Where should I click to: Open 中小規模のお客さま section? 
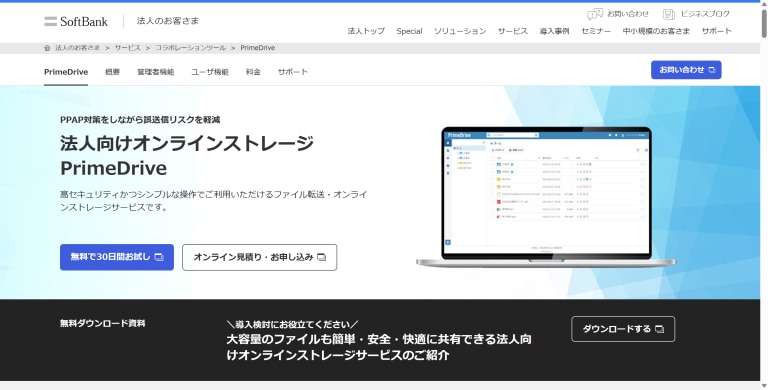[x=656, y=31]
